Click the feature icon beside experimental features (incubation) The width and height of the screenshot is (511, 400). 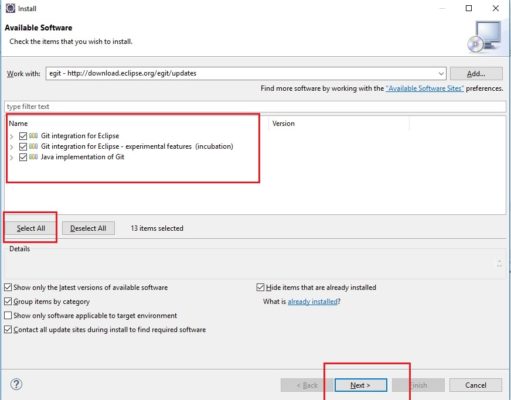(33, 146)
